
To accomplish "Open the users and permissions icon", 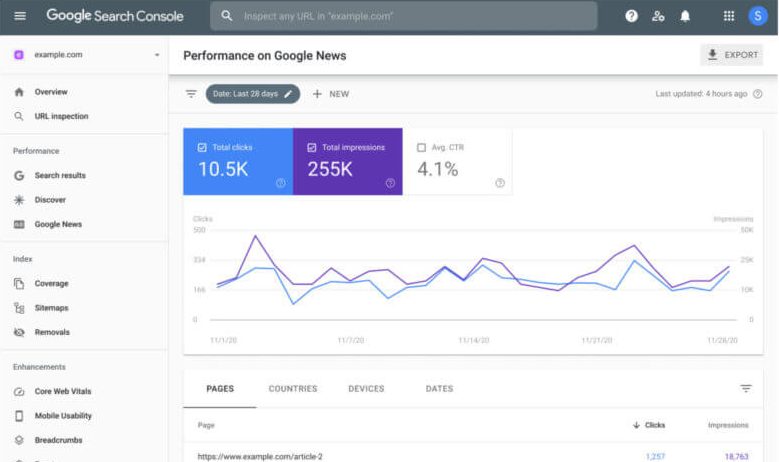I will pos(658,16).
